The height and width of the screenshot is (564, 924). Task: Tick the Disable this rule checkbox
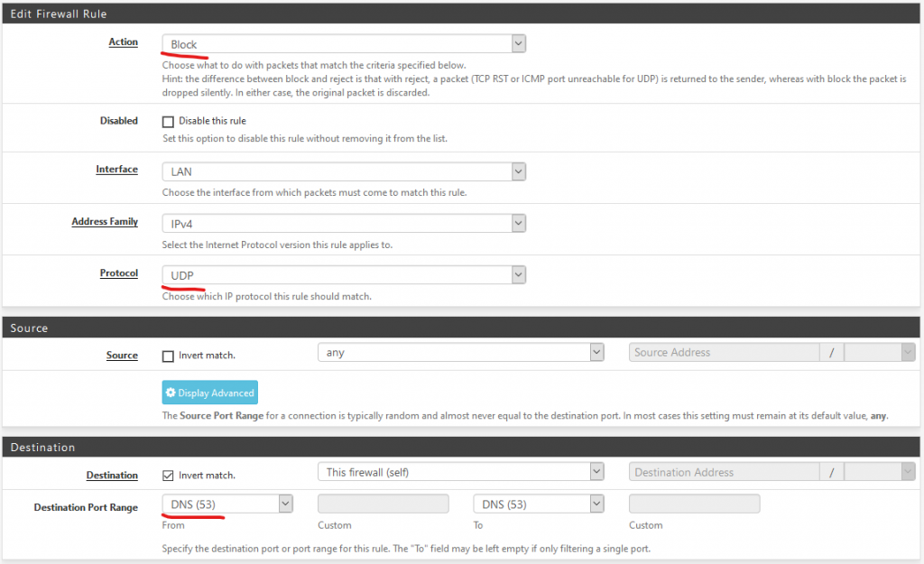(x=168, y=122)
